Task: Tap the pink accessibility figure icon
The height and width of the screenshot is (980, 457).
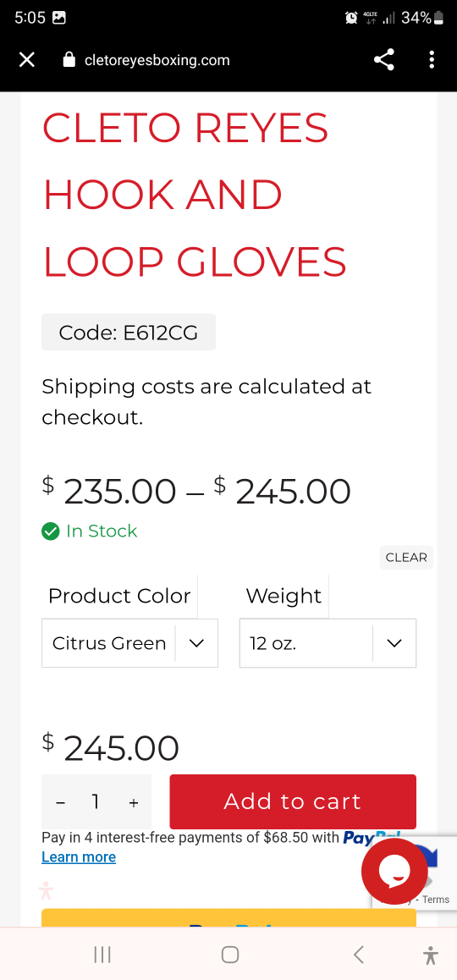Action: (46, 890)
